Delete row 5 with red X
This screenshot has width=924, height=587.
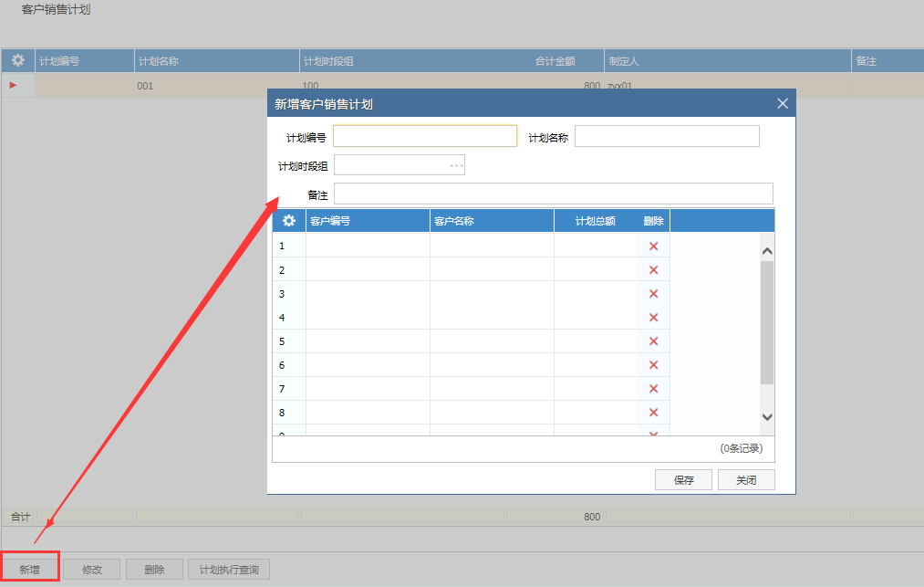(653, 341)
